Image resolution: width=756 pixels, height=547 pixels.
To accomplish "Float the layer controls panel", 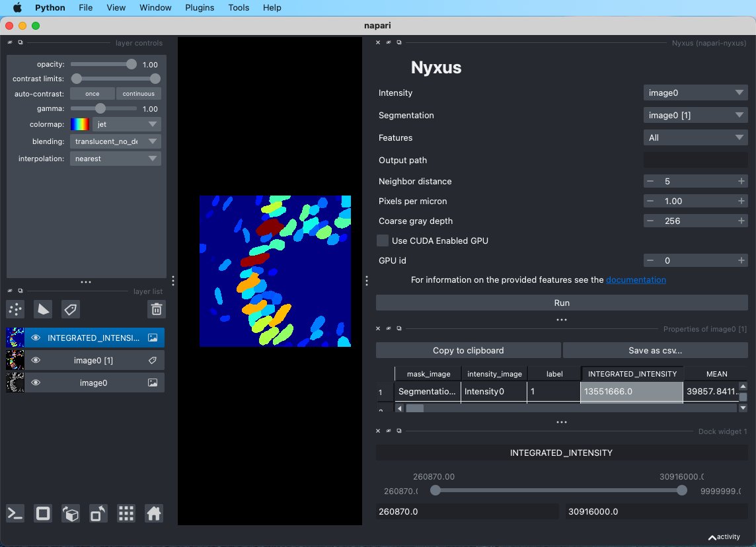I will [x=20, y=42].
